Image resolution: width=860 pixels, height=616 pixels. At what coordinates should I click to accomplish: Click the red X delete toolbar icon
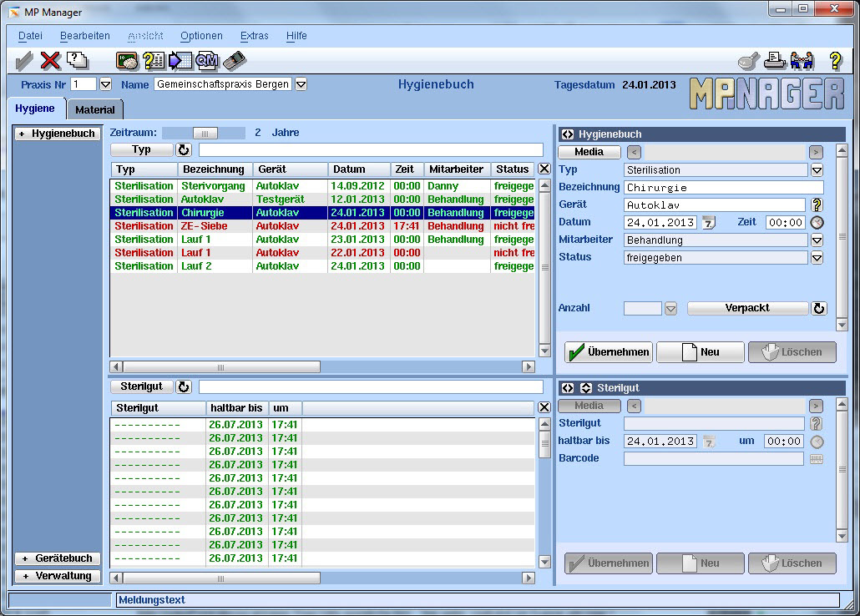[x=50, y=60]
